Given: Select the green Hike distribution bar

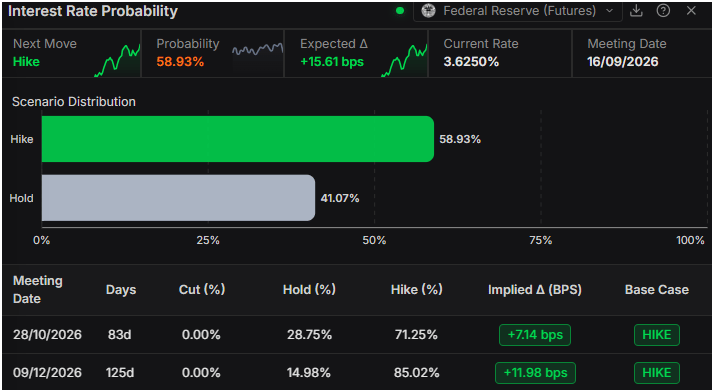Looking at the screenshot, I should [238, 139].
